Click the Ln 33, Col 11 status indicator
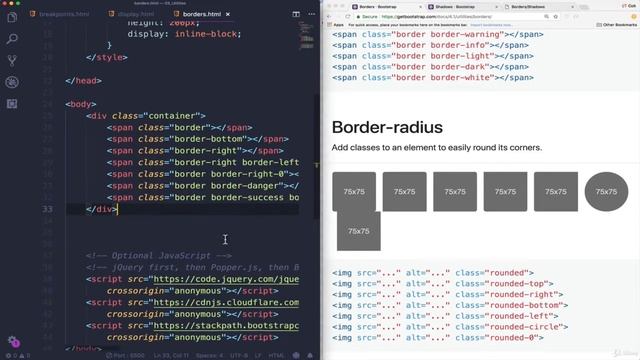Viewport: 640px width, 360px height. click(x=171, y=356)
